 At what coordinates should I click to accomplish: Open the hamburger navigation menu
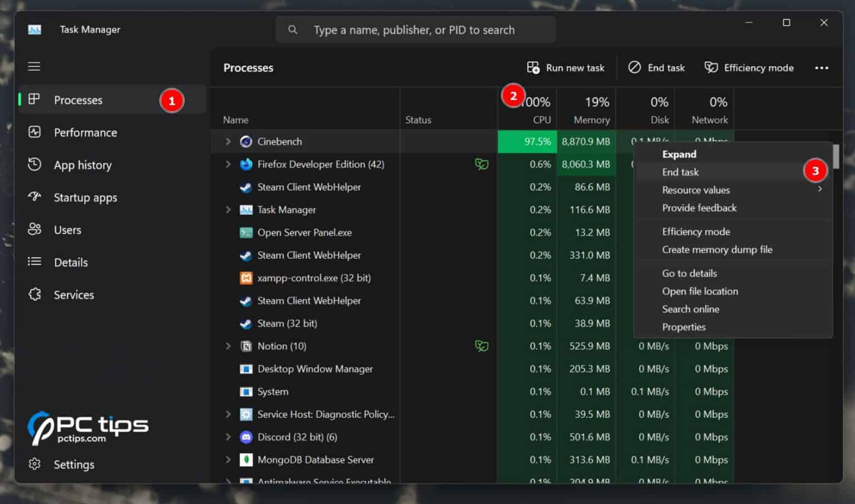click(x=34, y=66)
